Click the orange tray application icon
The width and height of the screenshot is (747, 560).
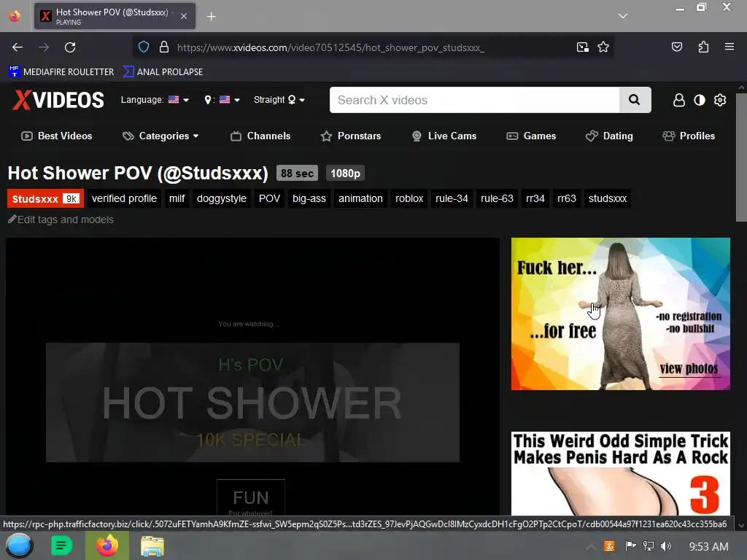tap(609, 546)
